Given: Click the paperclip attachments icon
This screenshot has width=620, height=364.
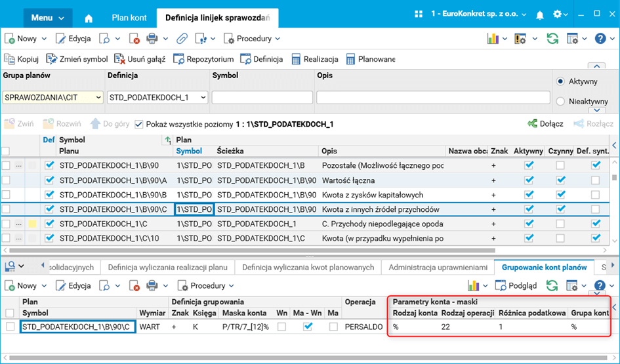Looking at the screenshot, I should [x=182, y=39].
